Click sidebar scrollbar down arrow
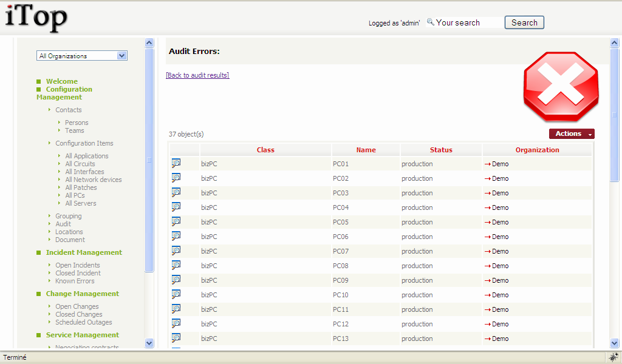622x364 pixels. pyautogui.click(x=149, y=343)
